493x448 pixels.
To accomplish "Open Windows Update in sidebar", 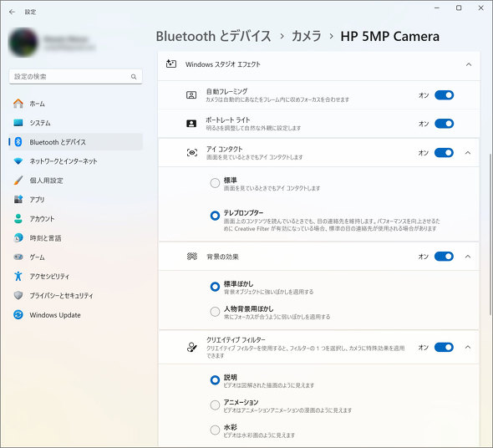I will pyautogui.click(x=75, y=314).
